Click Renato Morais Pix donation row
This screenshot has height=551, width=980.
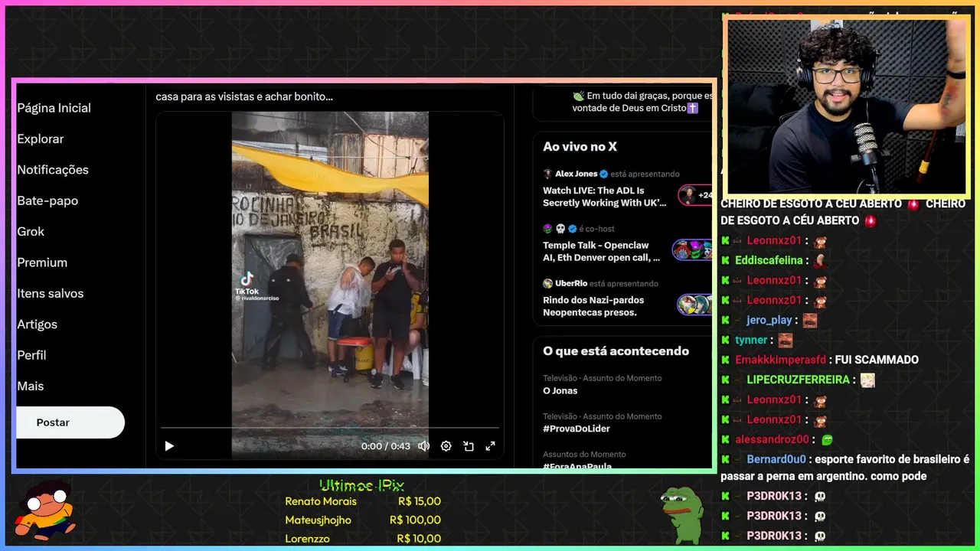(x=363, y=501)
